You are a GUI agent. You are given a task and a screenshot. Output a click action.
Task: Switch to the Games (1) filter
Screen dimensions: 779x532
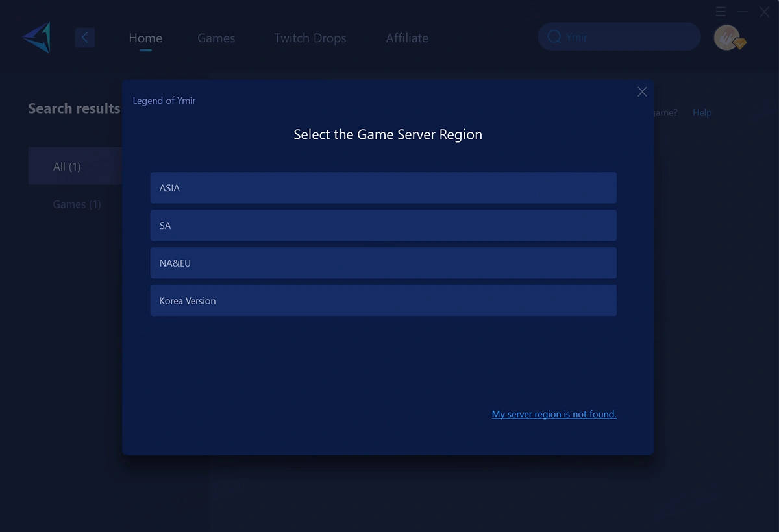(x=77, y=204)
